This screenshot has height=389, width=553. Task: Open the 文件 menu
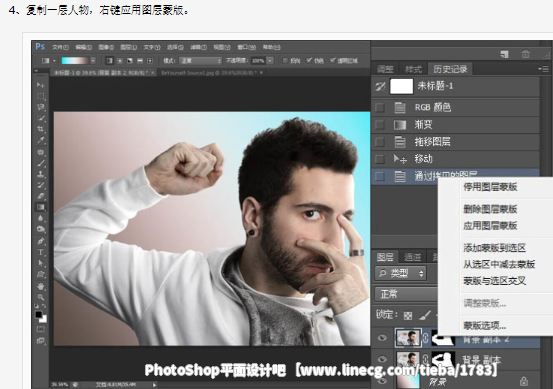point(60,47)
